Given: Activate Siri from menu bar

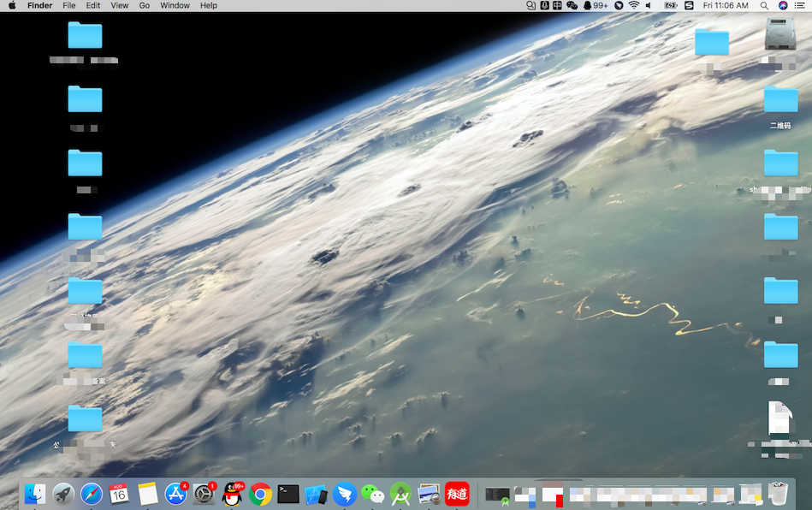Looking at the screenshot, I should click(x=783, y=5).
